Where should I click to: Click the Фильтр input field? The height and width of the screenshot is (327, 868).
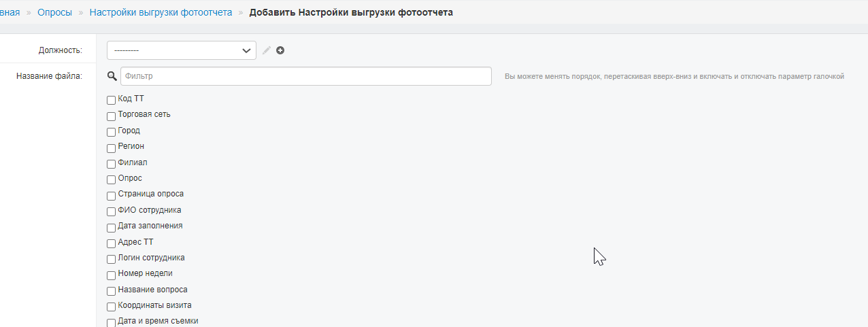306,76
